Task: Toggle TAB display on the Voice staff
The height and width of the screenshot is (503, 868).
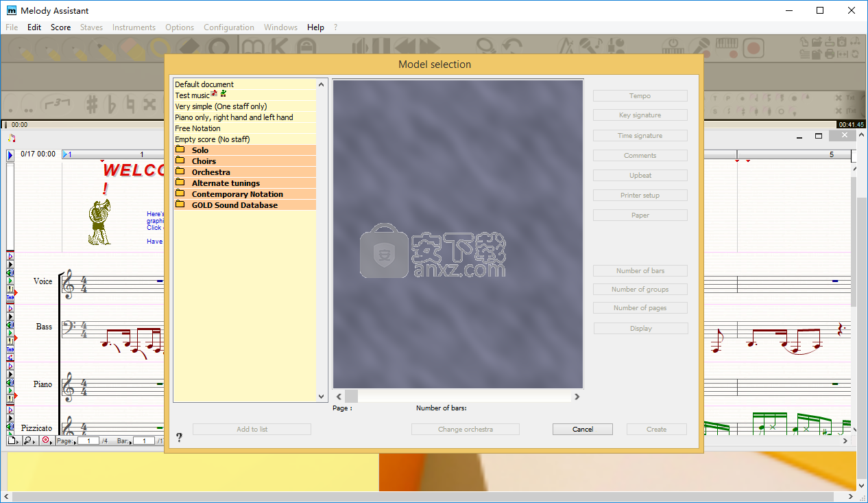Action: pos(10,298)
